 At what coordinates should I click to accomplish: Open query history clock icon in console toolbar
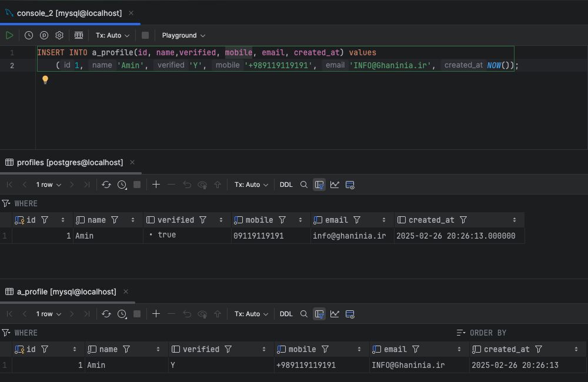[x=28, y=35]
